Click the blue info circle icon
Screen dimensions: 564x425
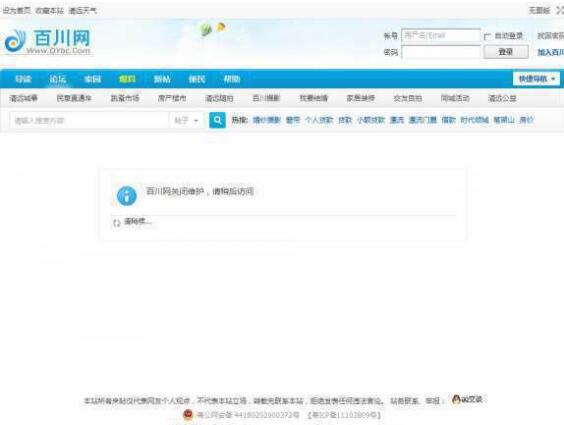tap(127, 196)
